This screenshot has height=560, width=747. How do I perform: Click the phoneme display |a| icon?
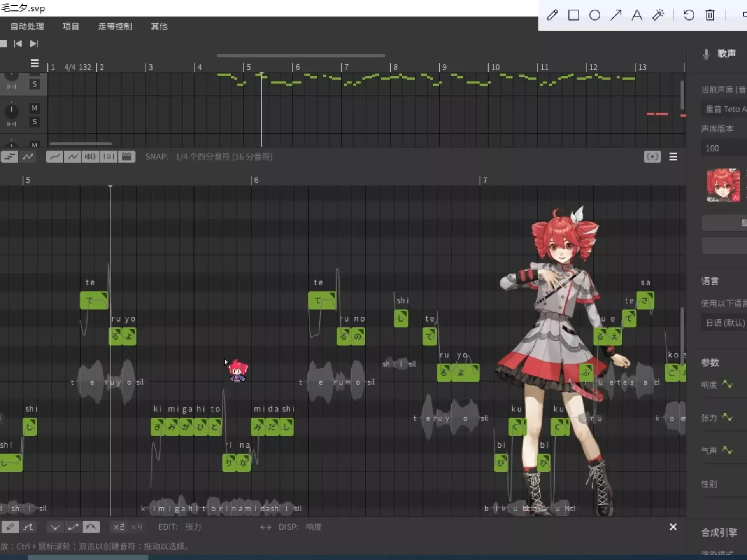pos(109,157)
